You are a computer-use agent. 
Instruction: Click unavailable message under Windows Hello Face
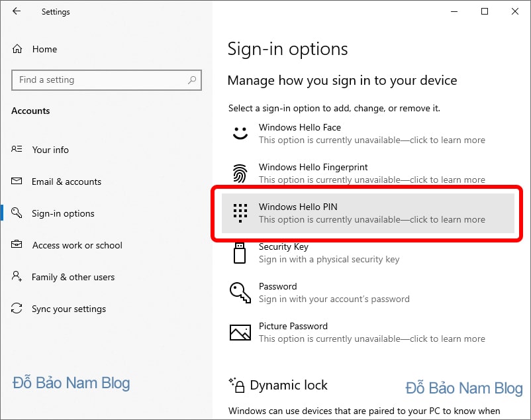pyautogui.click(x=372, y=140)
